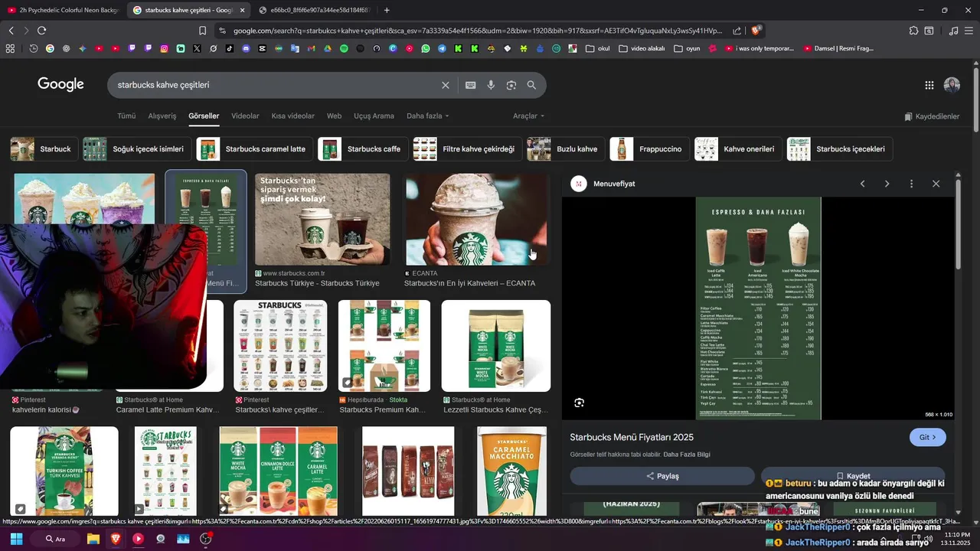Open Brave Shields lion icon
This screenshot has height=551, width=980.
tap(756, 31)
